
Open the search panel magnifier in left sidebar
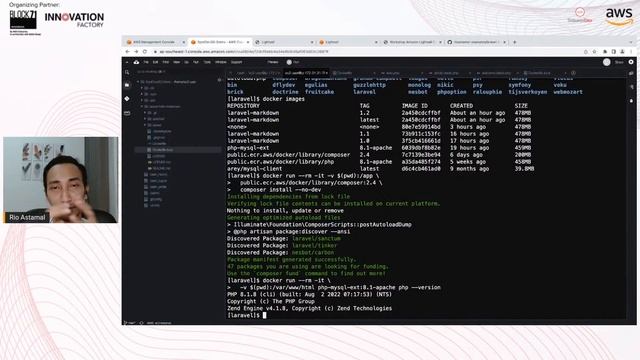(127, 72)
